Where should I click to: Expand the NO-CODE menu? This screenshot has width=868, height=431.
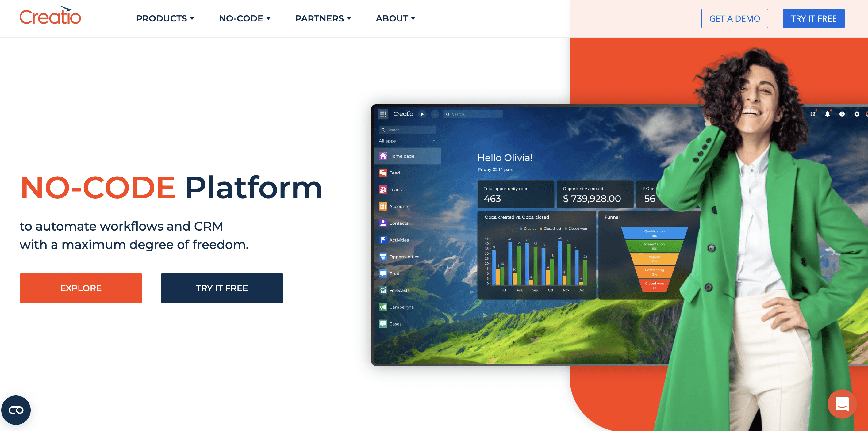[x=245, y=18]
